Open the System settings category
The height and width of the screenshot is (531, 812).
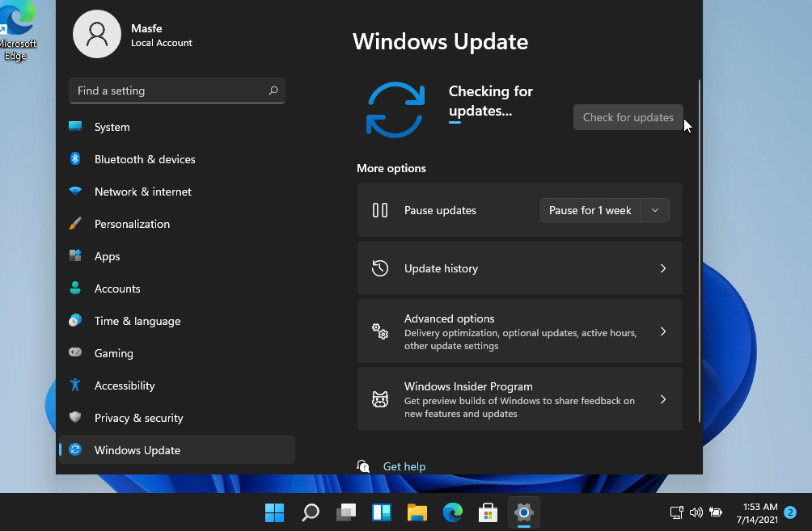(x=176, y=127)
